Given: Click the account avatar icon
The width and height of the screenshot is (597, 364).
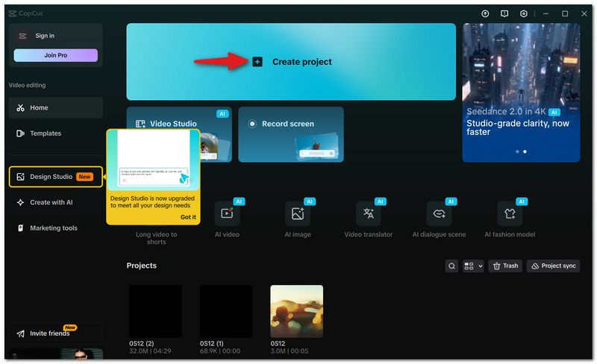Looking at the screenshot, I should point(22,36).
